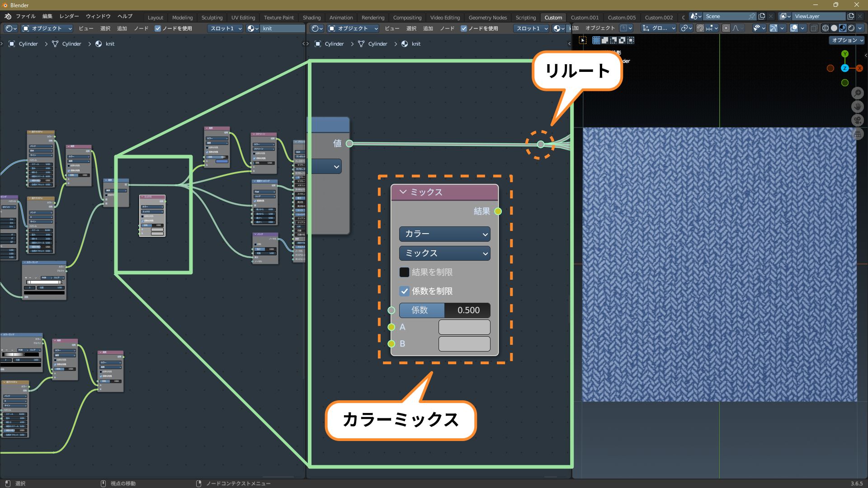Screen dimensions: 868x488
Task: Click the A color swatch field
Action: (464, 327)
